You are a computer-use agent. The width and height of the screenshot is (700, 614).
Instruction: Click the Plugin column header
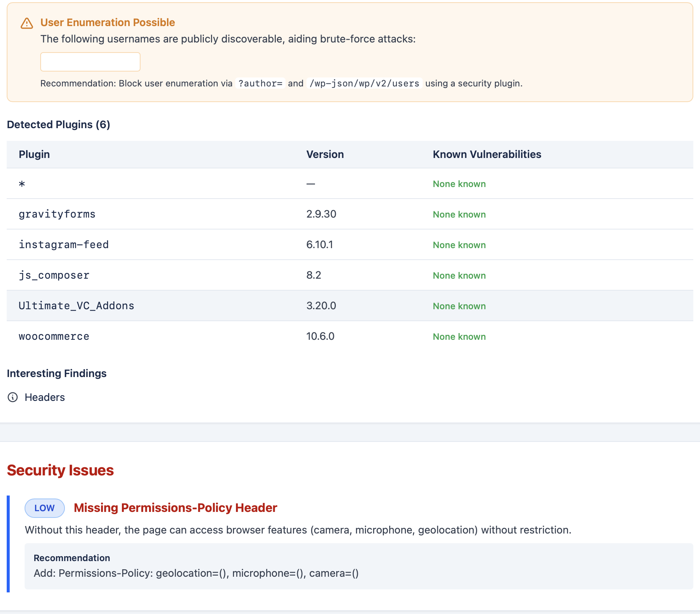coord(34,154)
